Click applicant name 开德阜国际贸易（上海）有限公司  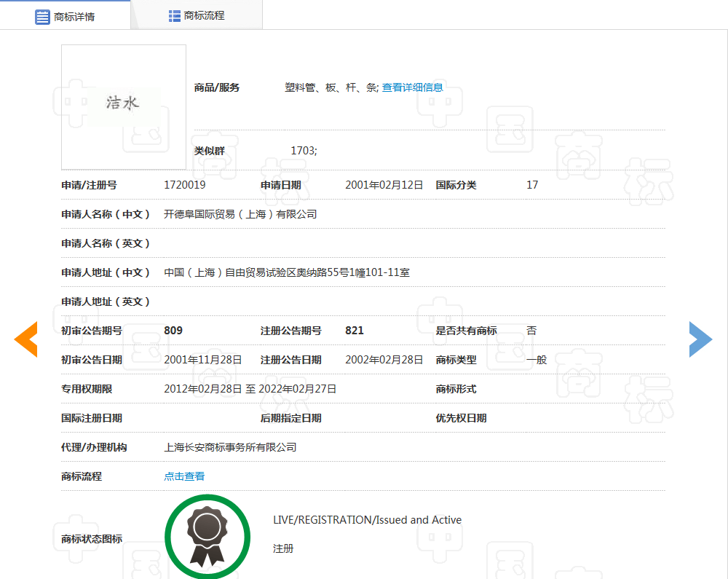pos(240,214)
